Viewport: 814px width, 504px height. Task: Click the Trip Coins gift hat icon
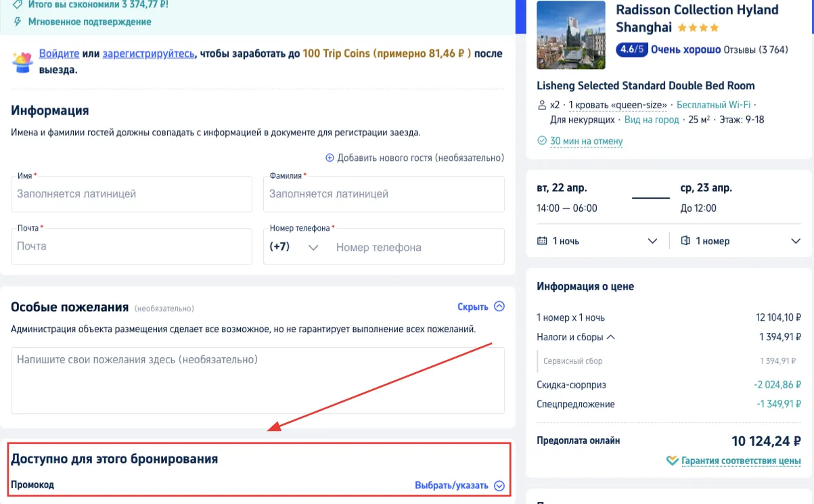pos(23,62)
